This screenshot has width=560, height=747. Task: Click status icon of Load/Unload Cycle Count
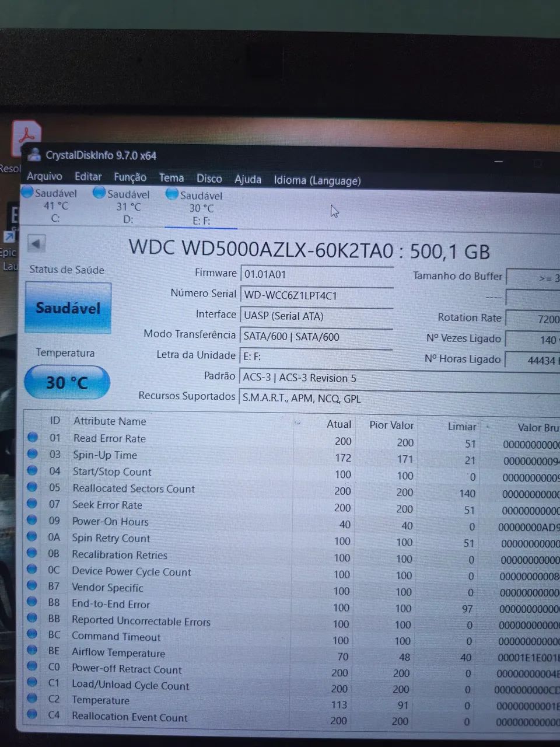tap(33, 682)
